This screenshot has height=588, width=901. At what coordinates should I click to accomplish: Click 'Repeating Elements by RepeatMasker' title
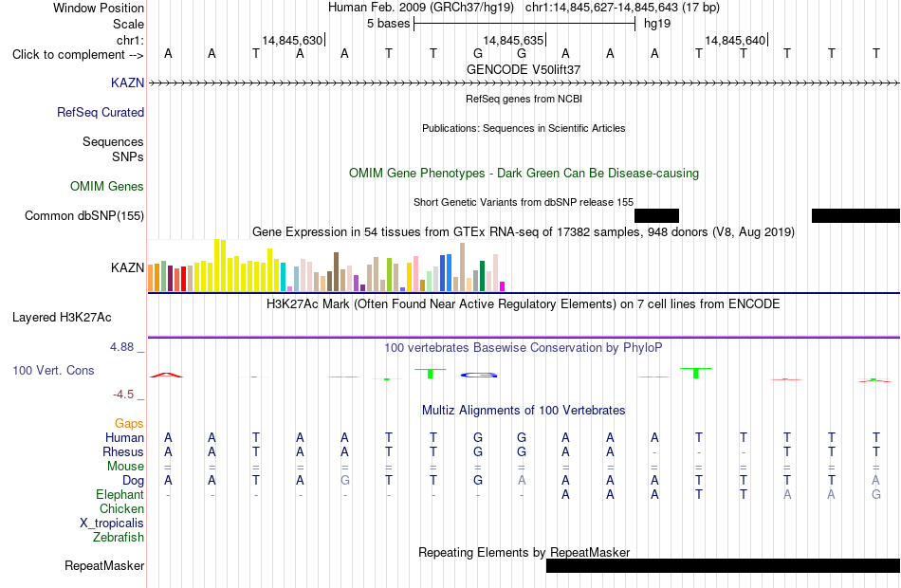coord(524,552)
